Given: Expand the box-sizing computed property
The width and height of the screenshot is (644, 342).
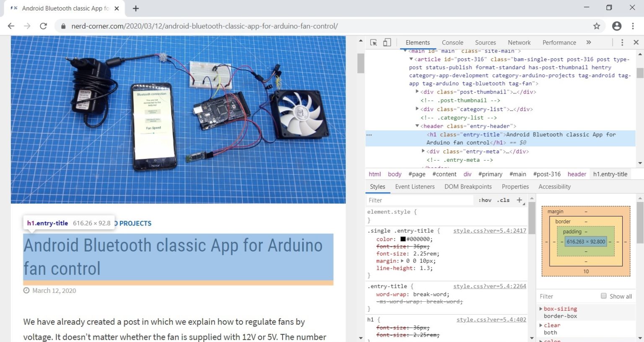Looking at the screenshot, I should [x=540, y=308].
